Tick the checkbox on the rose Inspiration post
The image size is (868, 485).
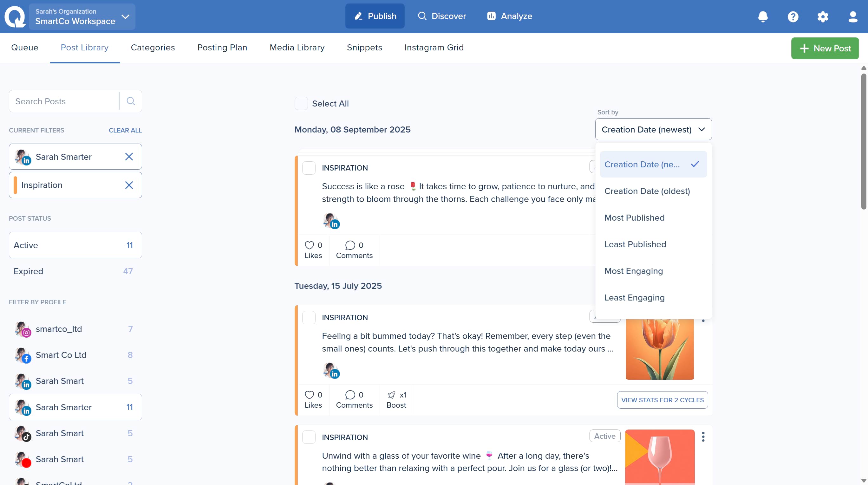click(x=309, y=168)
